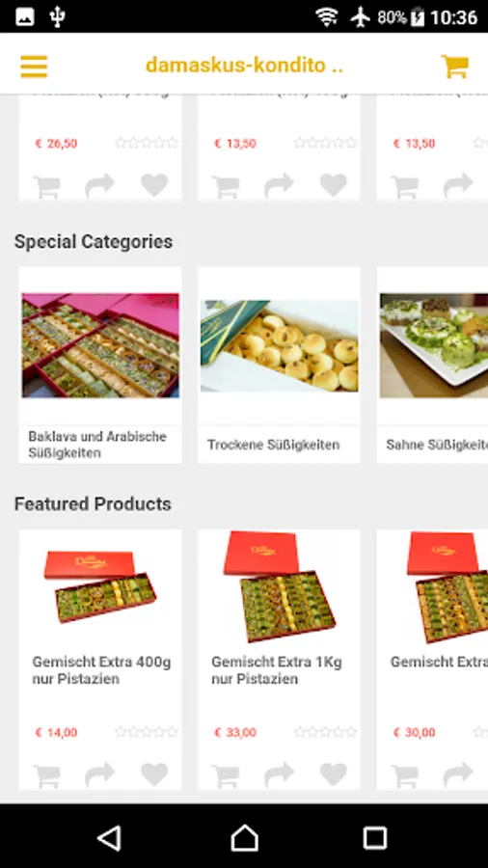This screenshot has height=868, width=488.
Task: Share the Gemischt Extra 1Kg product
Action: tap(279, 774)
